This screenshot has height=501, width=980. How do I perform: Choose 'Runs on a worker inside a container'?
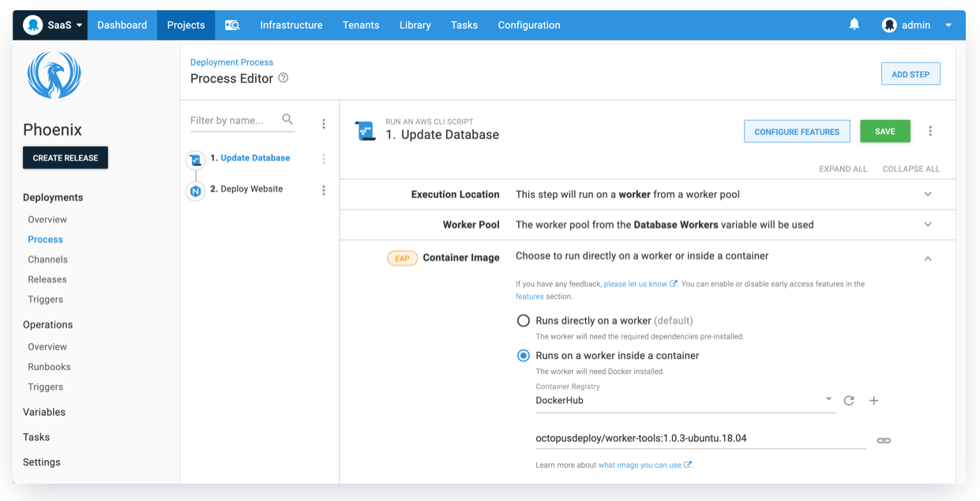point(523,355)
